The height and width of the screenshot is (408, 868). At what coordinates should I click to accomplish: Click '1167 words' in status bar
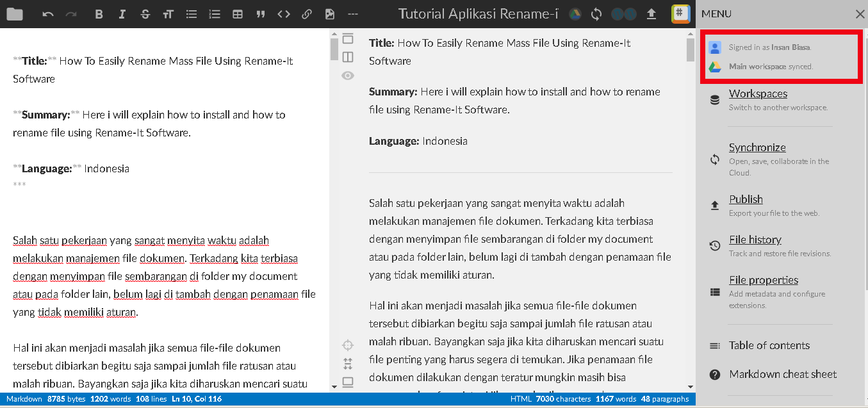pos(616,399)
